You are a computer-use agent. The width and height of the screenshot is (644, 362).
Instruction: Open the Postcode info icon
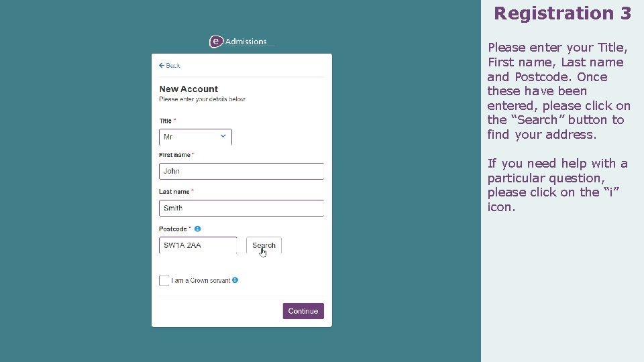click(x=198, y=229)
